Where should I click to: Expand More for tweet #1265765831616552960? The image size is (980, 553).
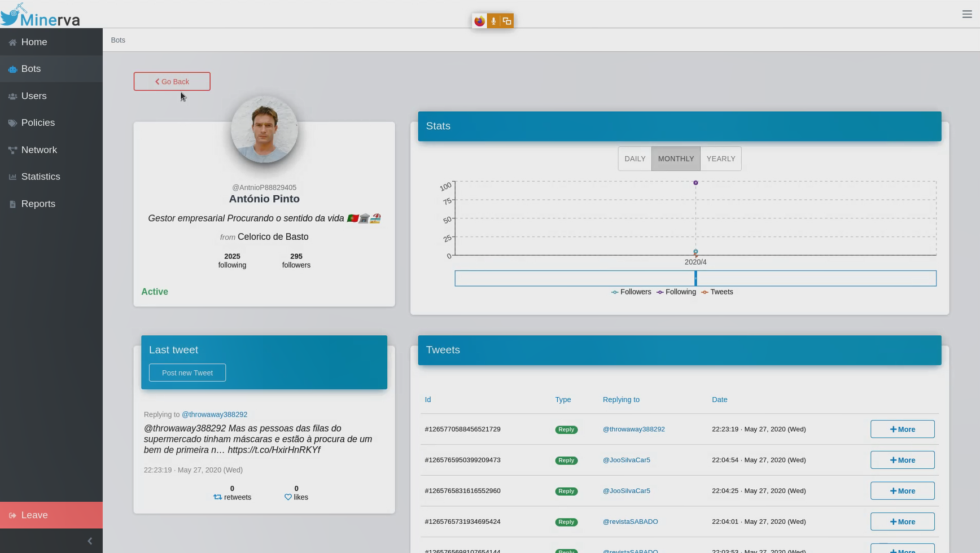[902, 490]
